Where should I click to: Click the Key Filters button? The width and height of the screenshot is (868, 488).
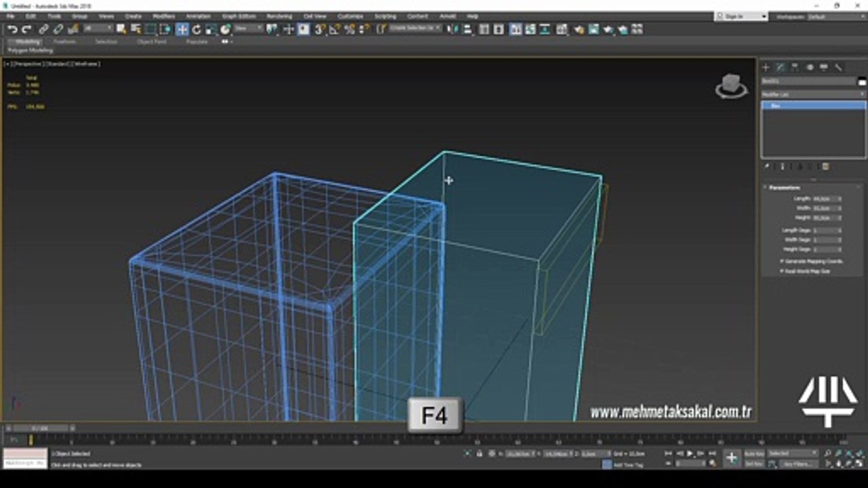tap(798, 464)
